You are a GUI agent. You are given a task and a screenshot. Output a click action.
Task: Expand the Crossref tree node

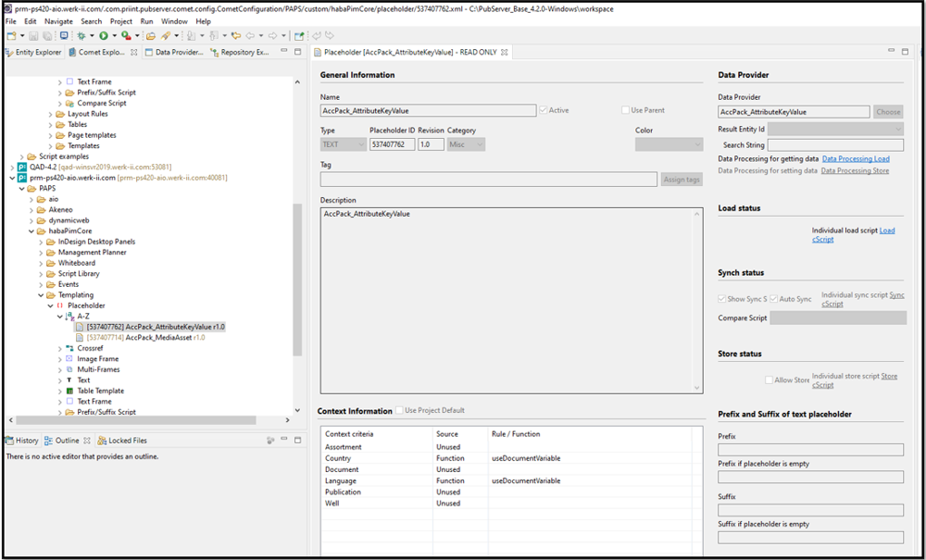[60, 348]
